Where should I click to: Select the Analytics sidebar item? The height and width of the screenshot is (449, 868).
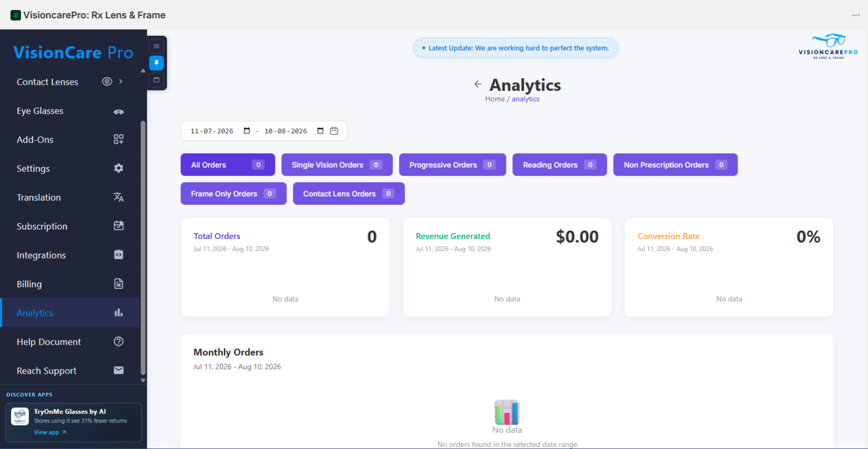pyautogui.click(x=71, y=313)
